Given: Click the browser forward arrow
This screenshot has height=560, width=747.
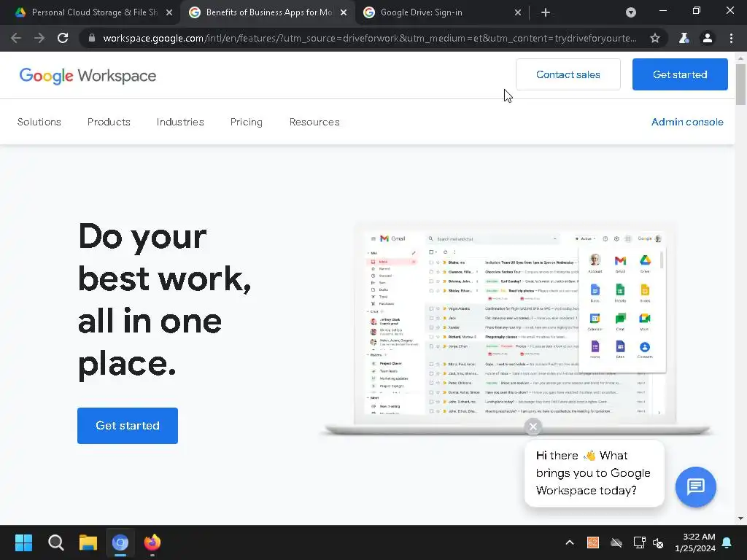Looking at the screenshot, I should coord(39,38).
